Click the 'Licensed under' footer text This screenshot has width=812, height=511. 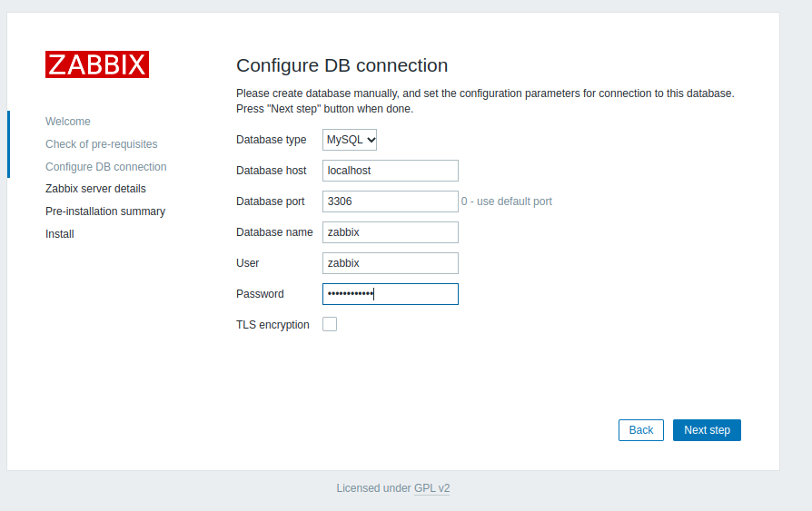(x=374, y=488)
